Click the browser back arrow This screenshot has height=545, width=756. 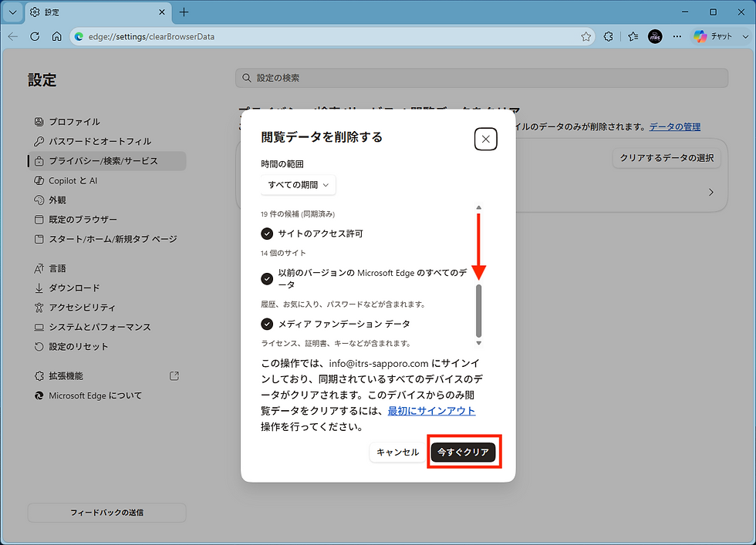13,37
